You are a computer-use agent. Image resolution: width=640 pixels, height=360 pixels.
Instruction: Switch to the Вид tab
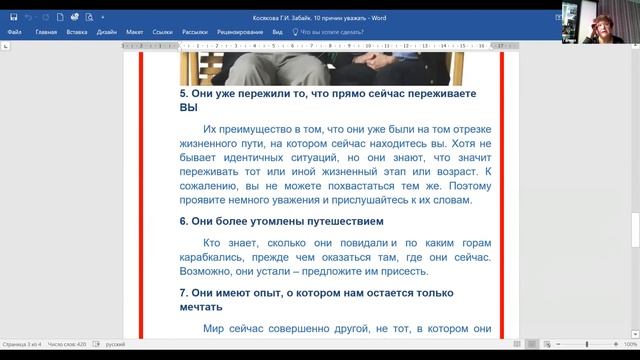coord(278,32)
